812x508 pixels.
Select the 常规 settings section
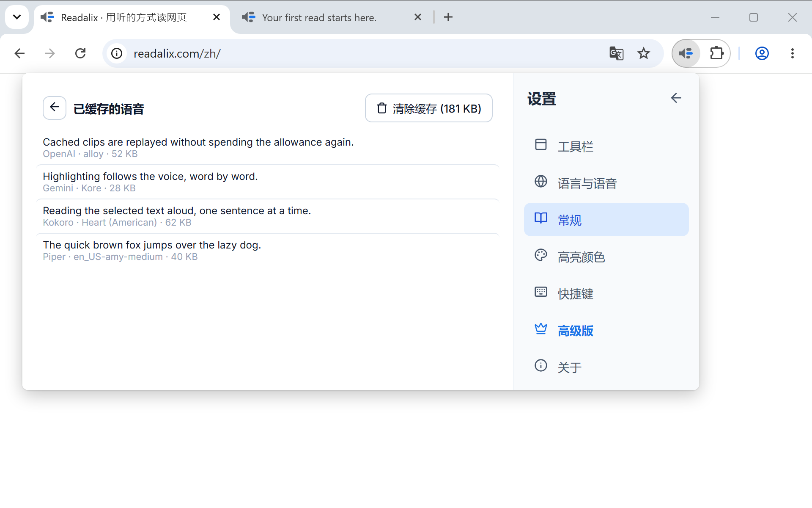pos(606,220)
